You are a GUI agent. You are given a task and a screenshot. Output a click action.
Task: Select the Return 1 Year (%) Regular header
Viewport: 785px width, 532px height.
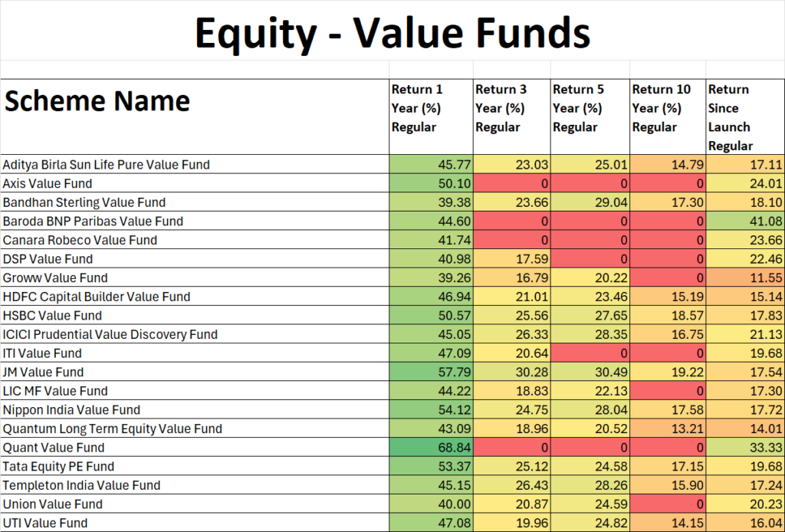pos(431,117)
